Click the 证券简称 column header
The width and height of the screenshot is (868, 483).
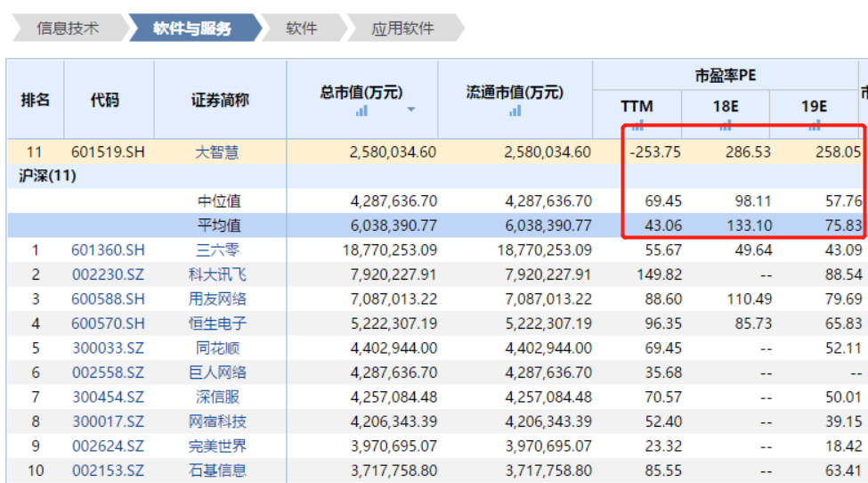point(220,100)
